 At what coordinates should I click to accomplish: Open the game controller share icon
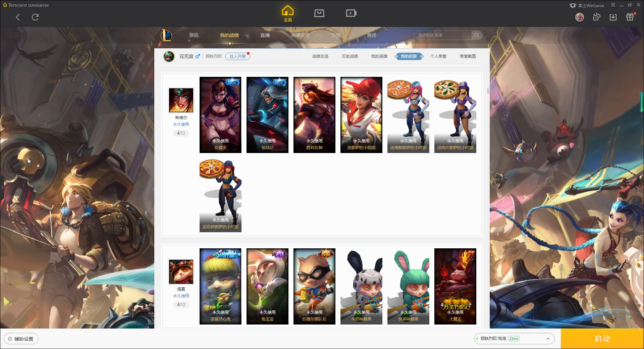[x=596, y=17]
